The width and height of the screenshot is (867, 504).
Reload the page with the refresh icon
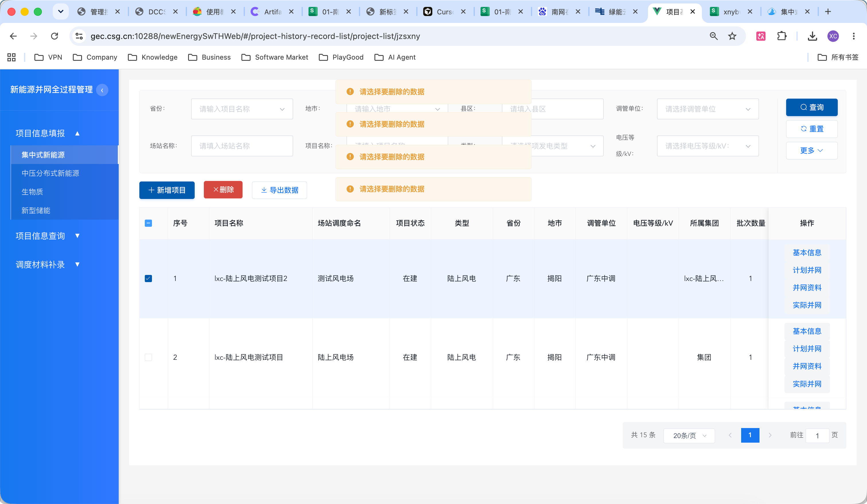click(x=54, y=36)
